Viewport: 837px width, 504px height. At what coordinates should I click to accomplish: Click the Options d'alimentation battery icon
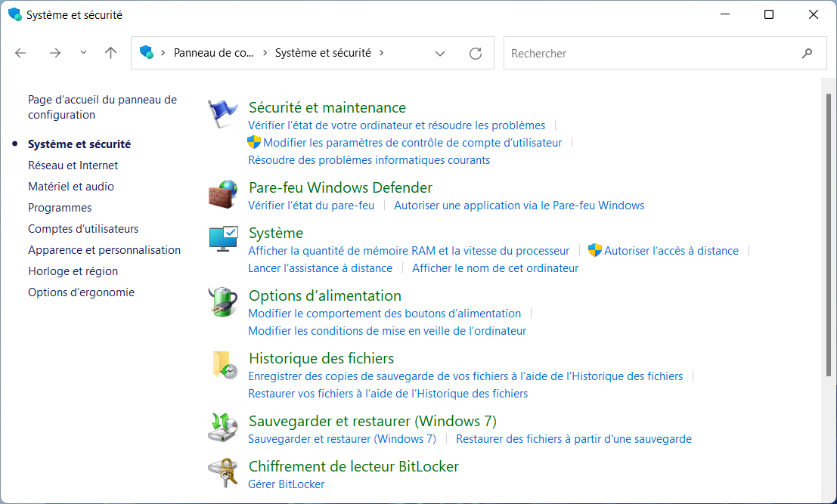(222, 301)
